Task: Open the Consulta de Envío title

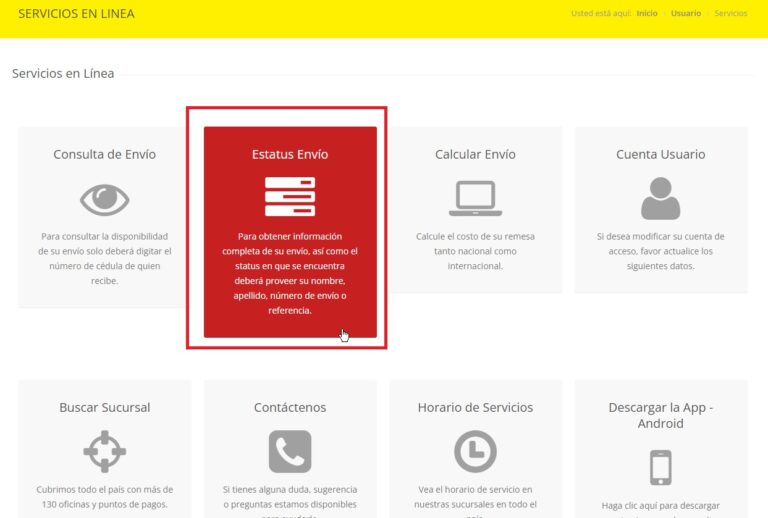Action: [104, 154]
